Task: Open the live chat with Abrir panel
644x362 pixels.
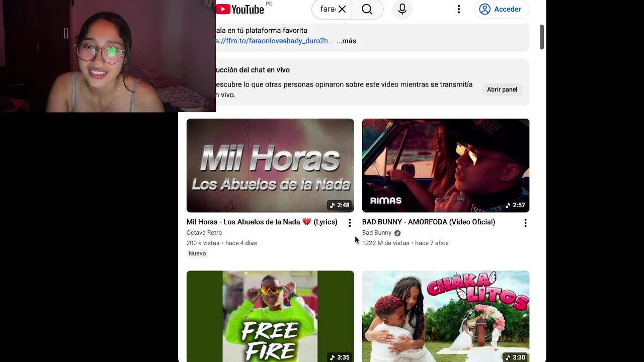Action: [x=502, y=89]
